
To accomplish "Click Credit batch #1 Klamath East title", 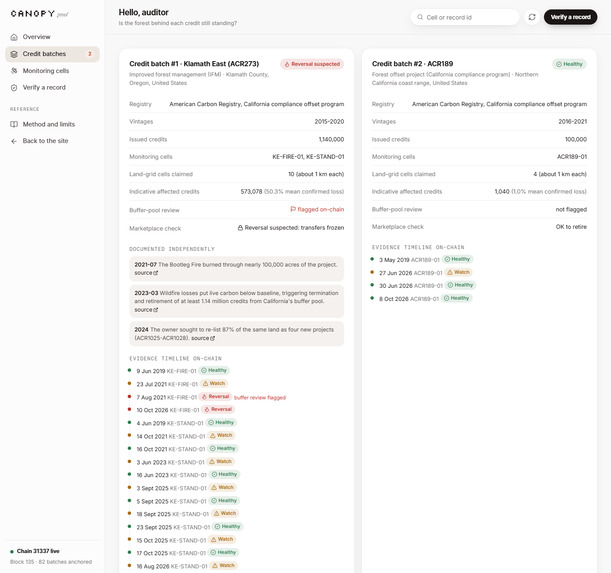I will click(x=194, y=64).
